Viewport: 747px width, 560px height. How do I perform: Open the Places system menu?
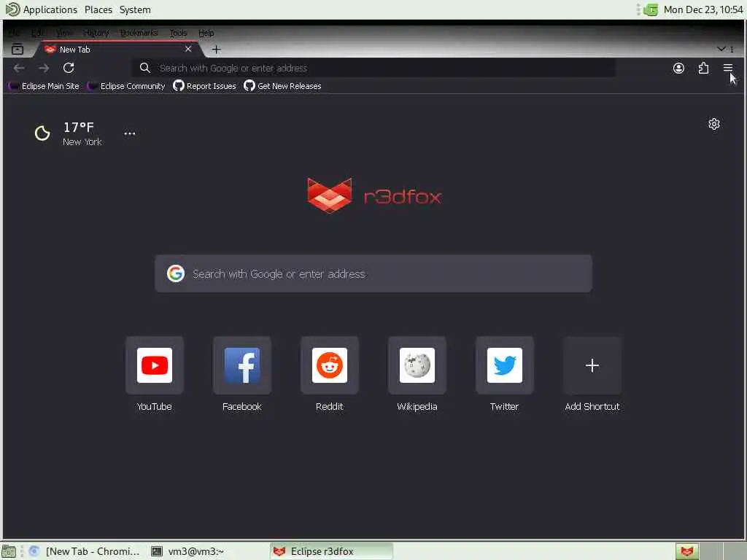pyautogui.click(x=98, y=9)
